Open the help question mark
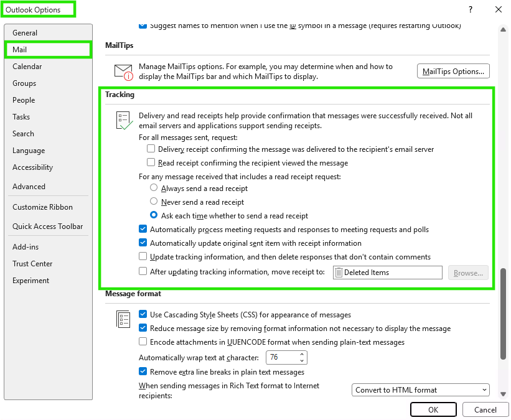The image size is (511, 420). (471, 9)
